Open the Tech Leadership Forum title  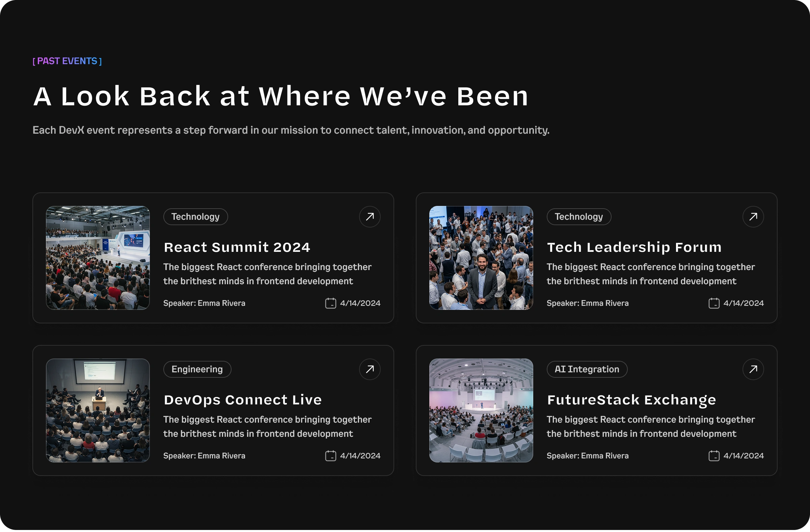point(634,247)
